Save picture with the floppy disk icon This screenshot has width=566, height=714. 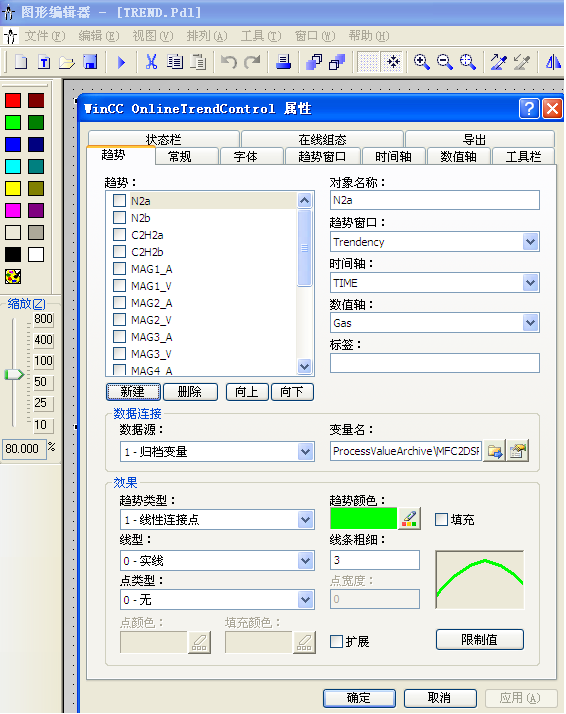(90, 62)
